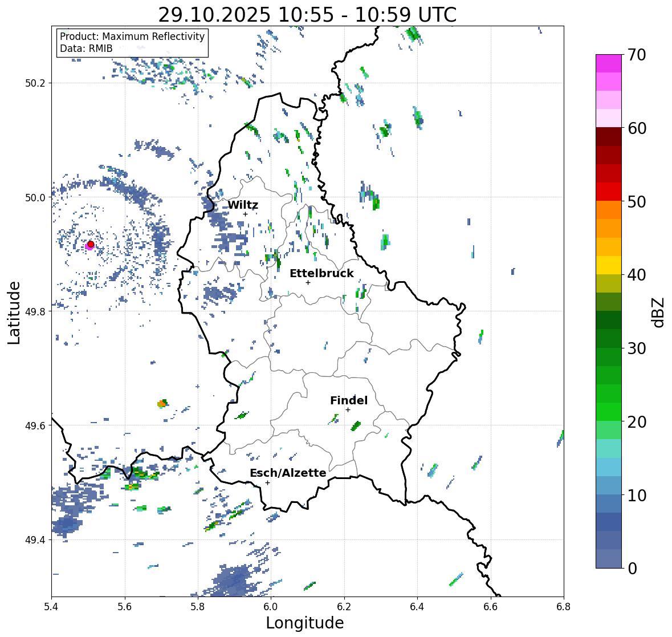Click the 5.8 longitude tick label
Viewport: 672px width, 637px height.
pyautogui.click(x=198, y=607)
